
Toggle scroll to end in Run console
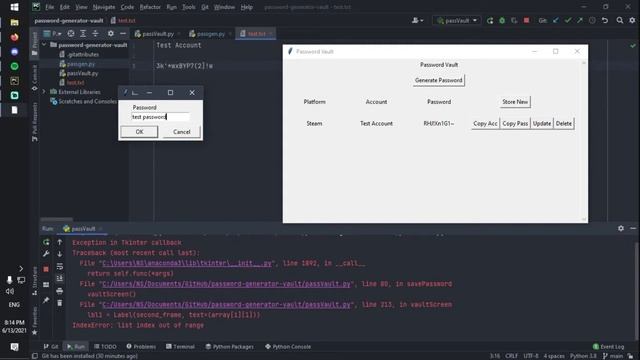coord(60,278)
